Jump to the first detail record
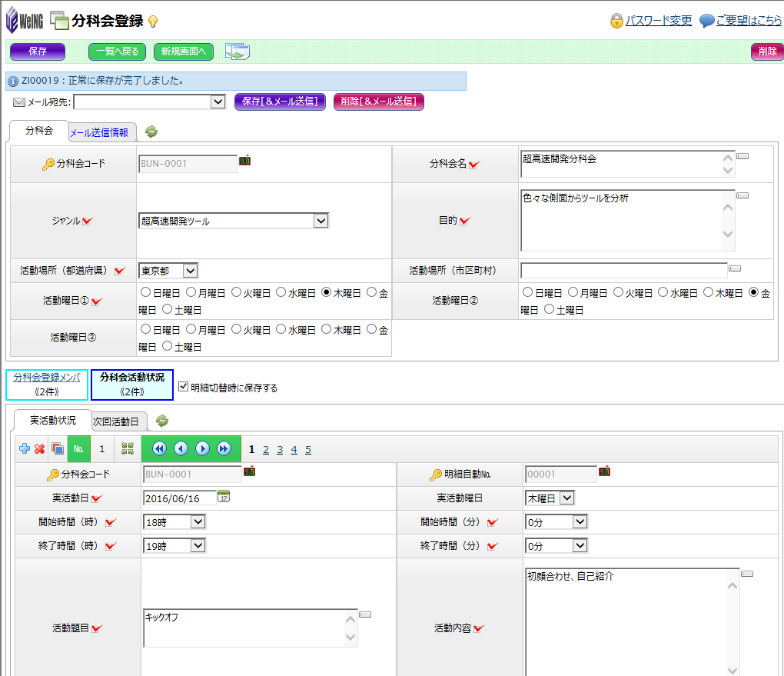This screenshot has width=784, height=676. click(x=159, y=448)
